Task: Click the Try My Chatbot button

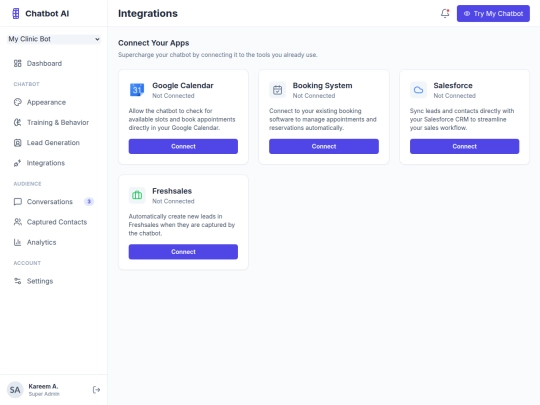Action: point(493,13)
